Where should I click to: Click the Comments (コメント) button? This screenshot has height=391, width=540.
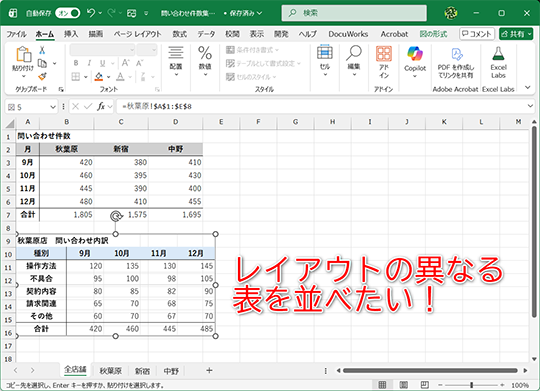click(x=477, y=34)
